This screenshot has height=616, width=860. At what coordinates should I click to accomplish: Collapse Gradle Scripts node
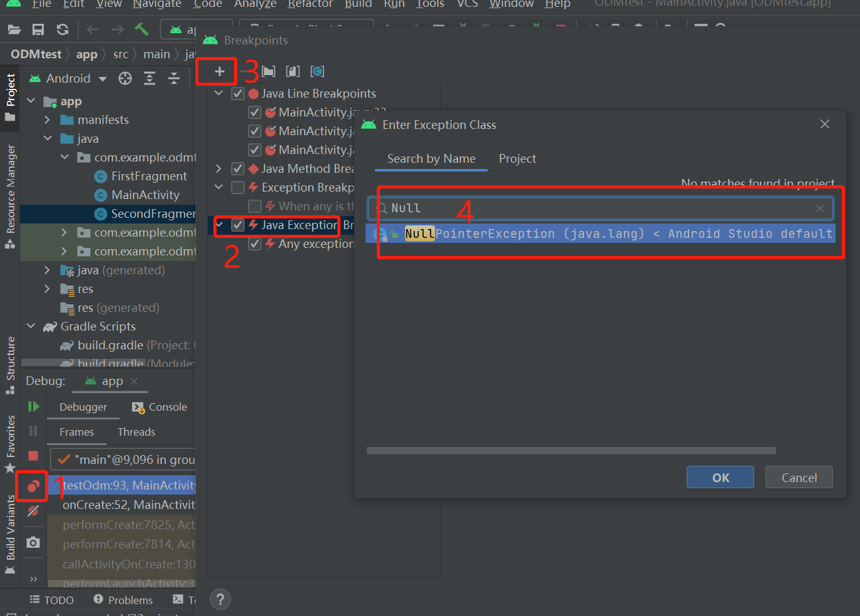tap(31, 326)
